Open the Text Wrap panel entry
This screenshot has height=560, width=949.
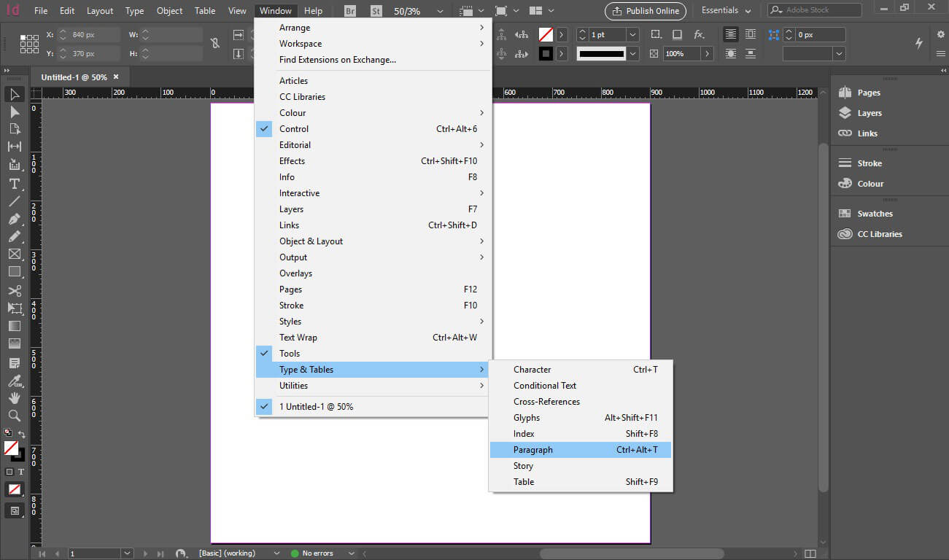[x=373, y=338]
